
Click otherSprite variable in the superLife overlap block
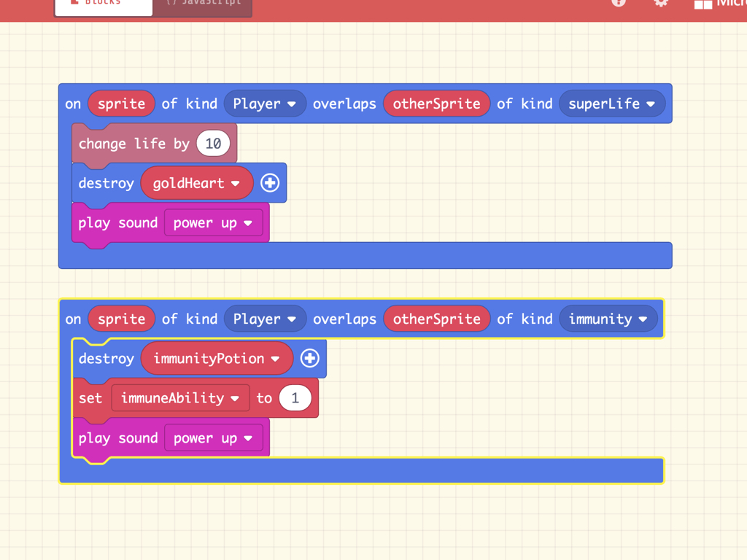click(436, 104)
